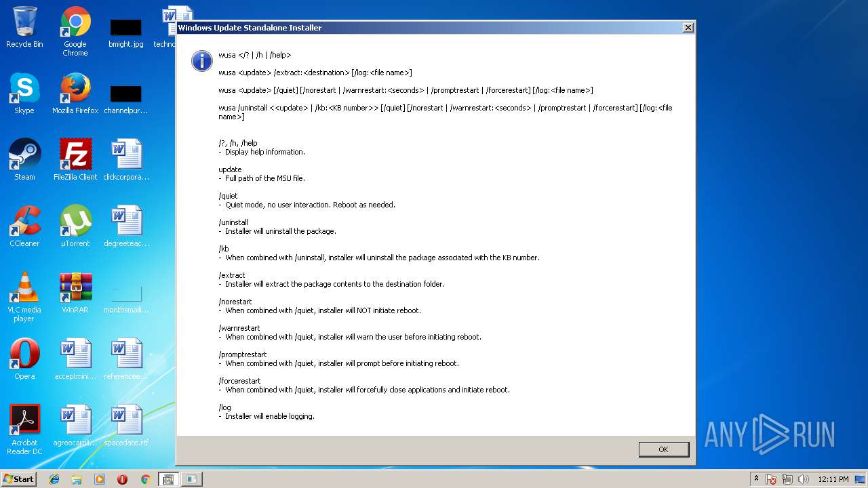This screenshot has width=868, height=488.
Task: Select the referencee... Word document
Action: pos(126,359)
